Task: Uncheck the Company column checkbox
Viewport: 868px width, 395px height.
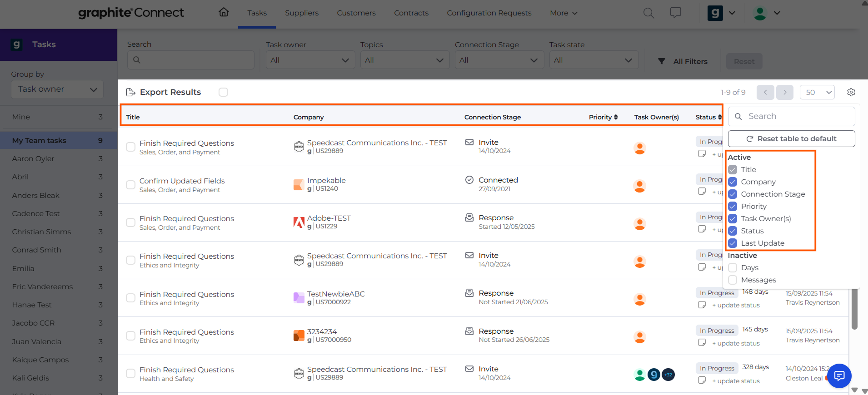Action: click(733, 182)
